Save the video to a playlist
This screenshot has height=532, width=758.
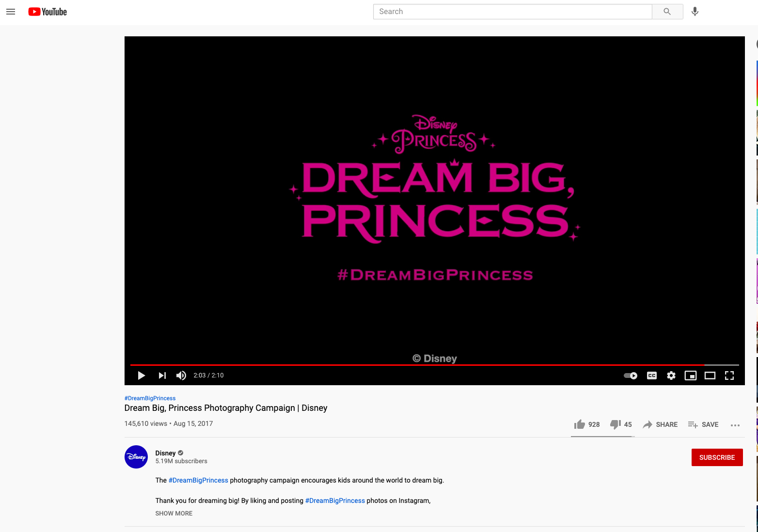[x=703, y=424]
